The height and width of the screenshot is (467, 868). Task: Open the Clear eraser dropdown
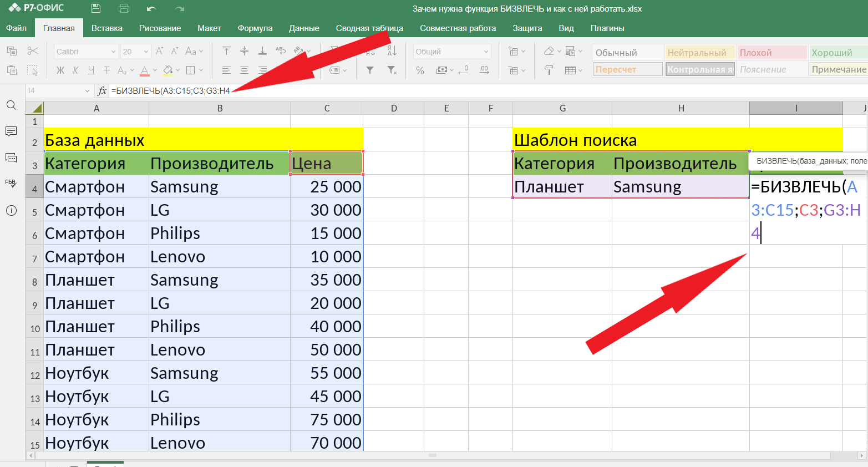(552, 51)
